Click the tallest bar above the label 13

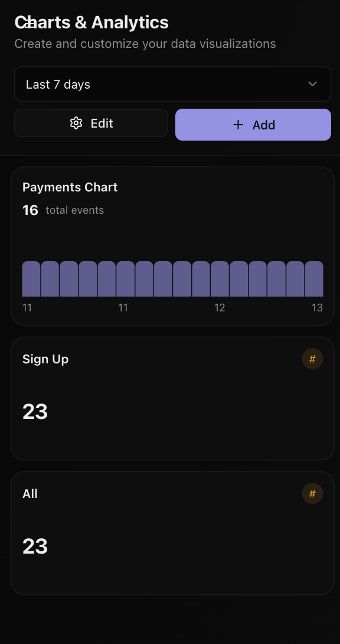(313, 278)
